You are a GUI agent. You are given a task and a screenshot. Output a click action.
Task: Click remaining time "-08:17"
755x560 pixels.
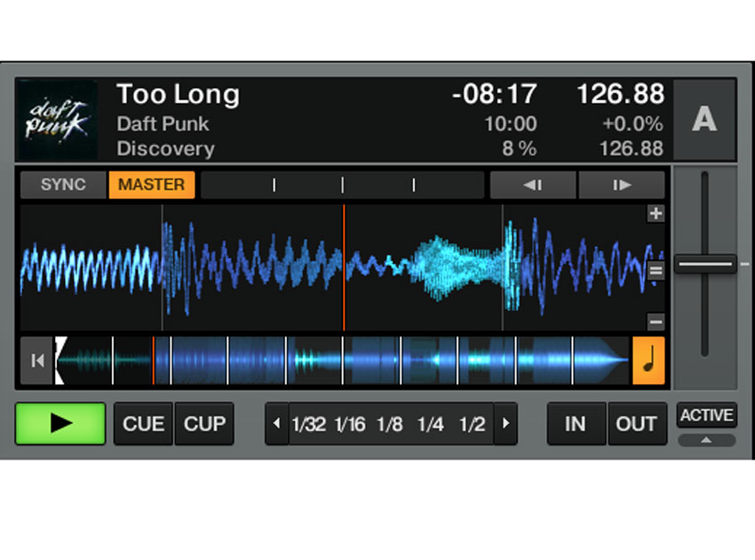(x=494, y=94)
